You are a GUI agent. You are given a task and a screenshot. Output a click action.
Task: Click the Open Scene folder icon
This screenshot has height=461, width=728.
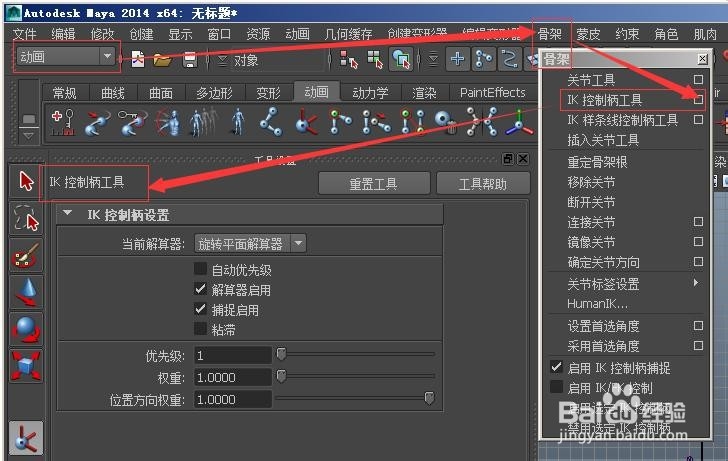pos(162,59)
